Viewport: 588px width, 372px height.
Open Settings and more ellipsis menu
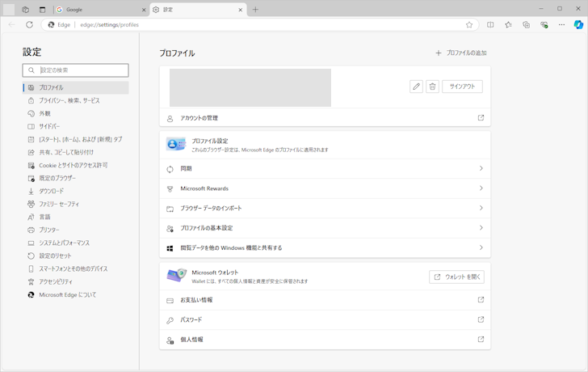click(561, 25)
